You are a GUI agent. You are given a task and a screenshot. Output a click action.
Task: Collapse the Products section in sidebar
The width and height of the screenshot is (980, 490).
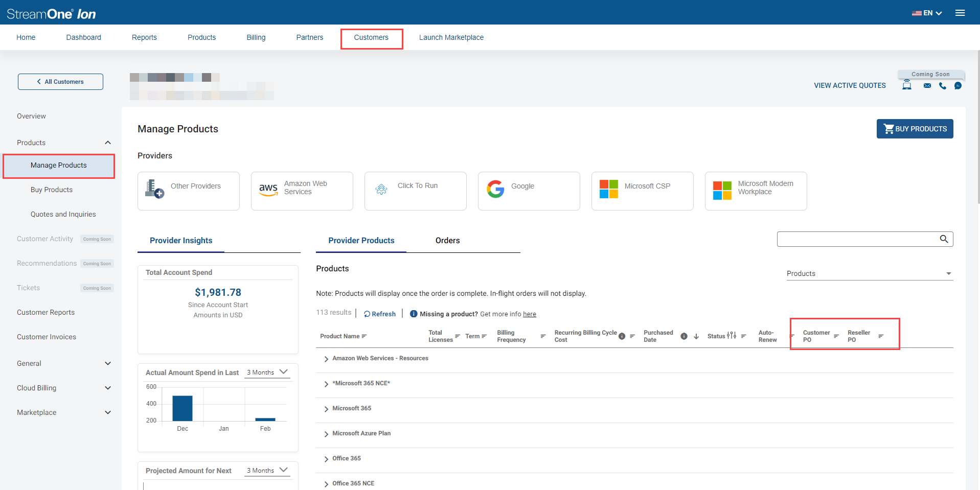(108, 143)
